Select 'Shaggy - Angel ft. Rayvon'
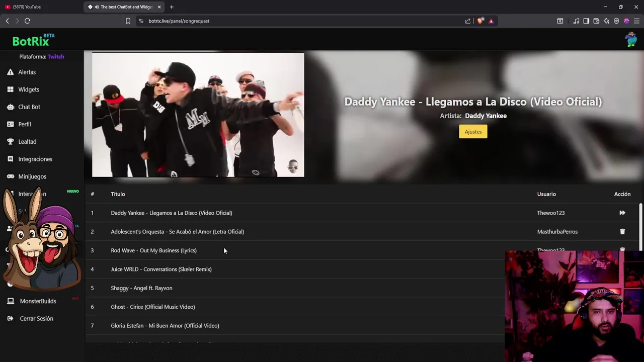The image size is (644, 362). pyautogui.click(x=141, y=288)
